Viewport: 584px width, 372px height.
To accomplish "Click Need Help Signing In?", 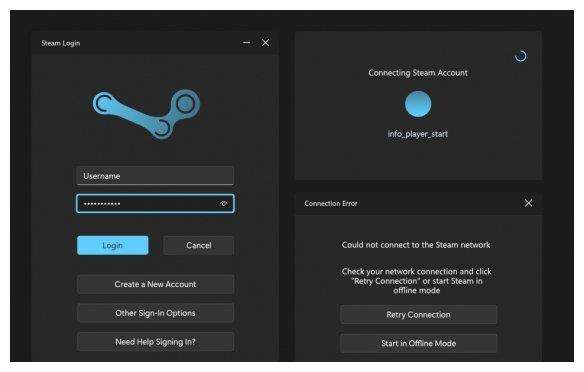I will point(155,341).
